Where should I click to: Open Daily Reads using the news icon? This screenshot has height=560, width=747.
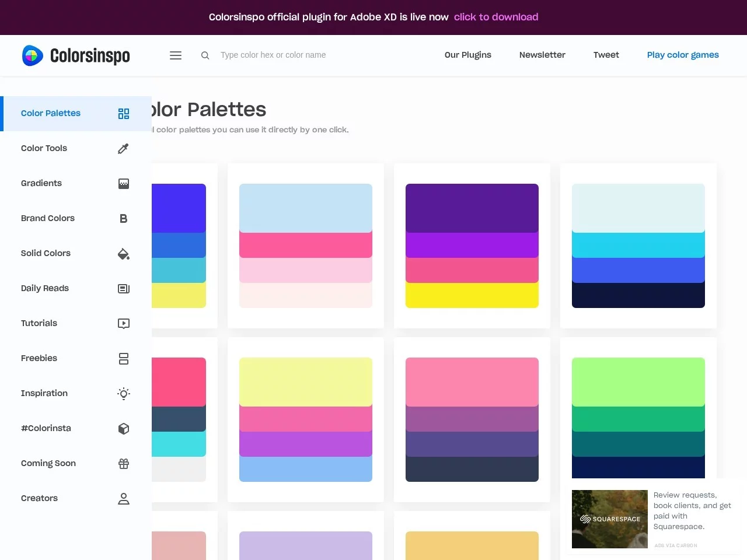[123, 288]
